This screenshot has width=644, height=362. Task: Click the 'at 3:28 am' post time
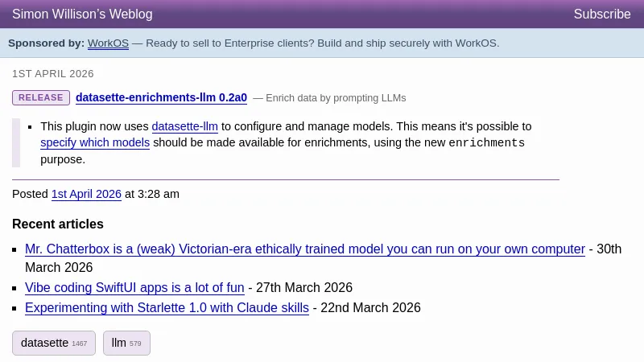(x=152, y=194)
